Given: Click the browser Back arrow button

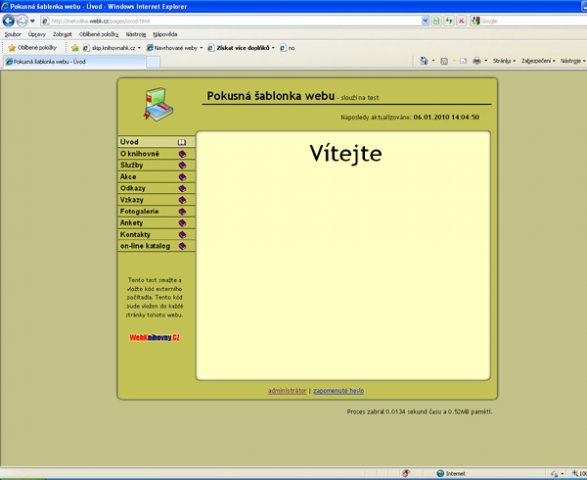Looking at the screenshot, I should [8, 21].
